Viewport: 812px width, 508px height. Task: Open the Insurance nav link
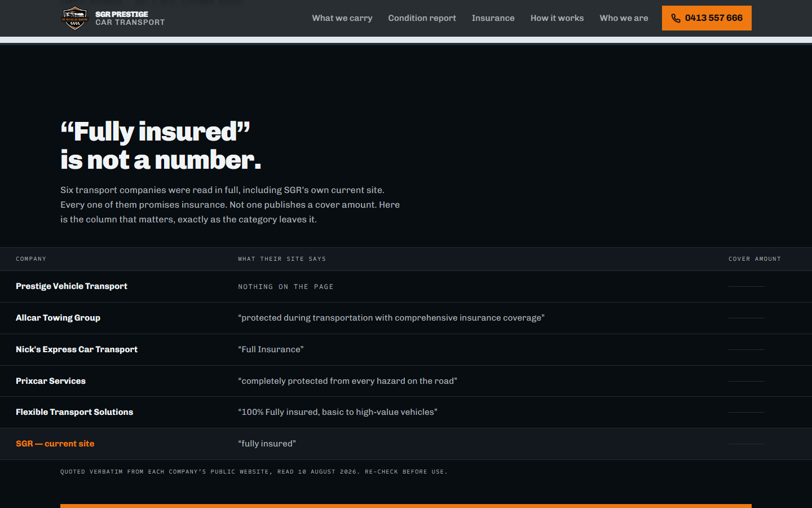point(493,18)
